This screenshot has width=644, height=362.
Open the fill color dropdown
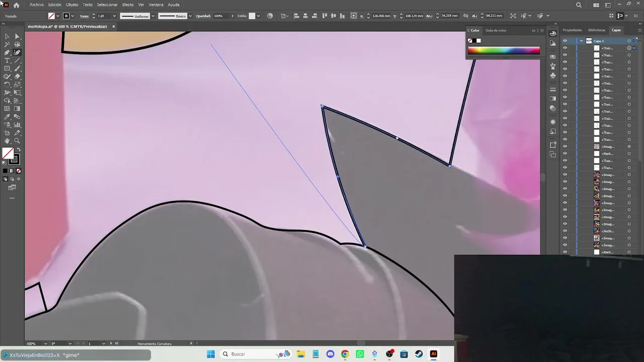point(58,16)
